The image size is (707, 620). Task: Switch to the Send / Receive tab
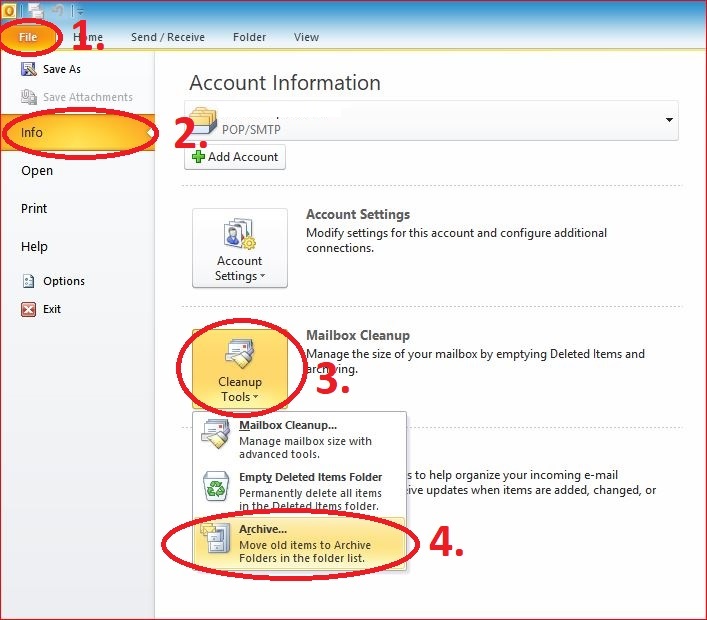168,37
